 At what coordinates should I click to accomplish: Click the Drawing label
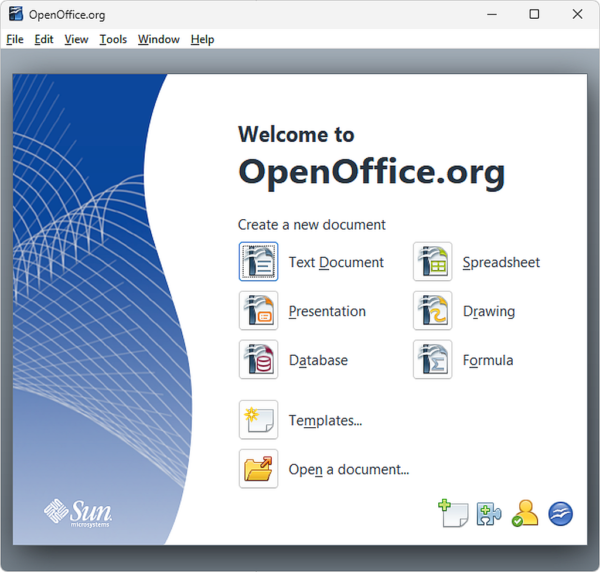pos(489,311)
